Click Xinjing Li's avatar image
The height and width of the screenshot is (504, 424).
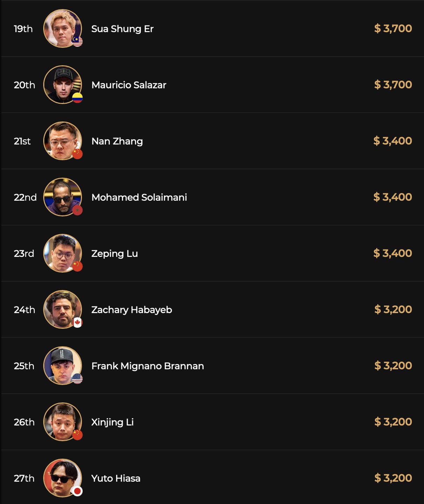62,422
